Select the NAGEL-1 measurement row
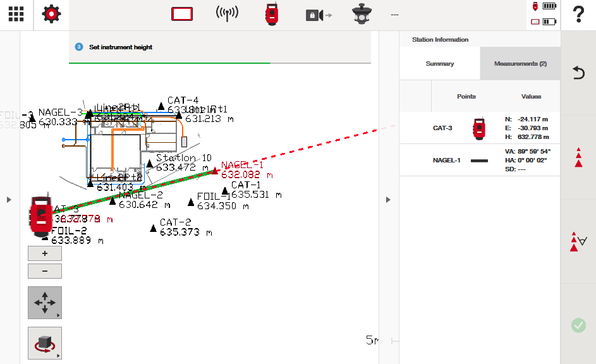 point(480,161)
